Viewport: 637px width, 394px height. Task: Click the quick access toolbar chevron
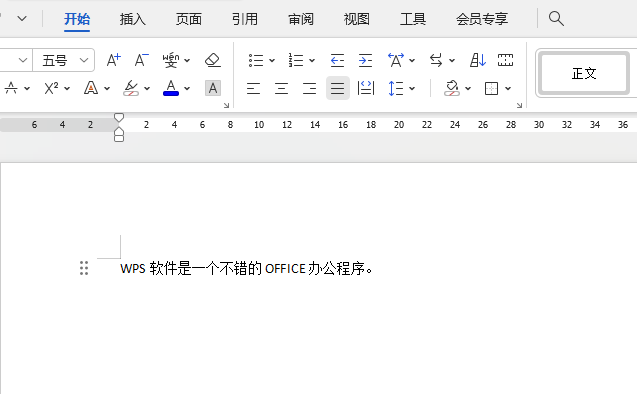(22, 18)
